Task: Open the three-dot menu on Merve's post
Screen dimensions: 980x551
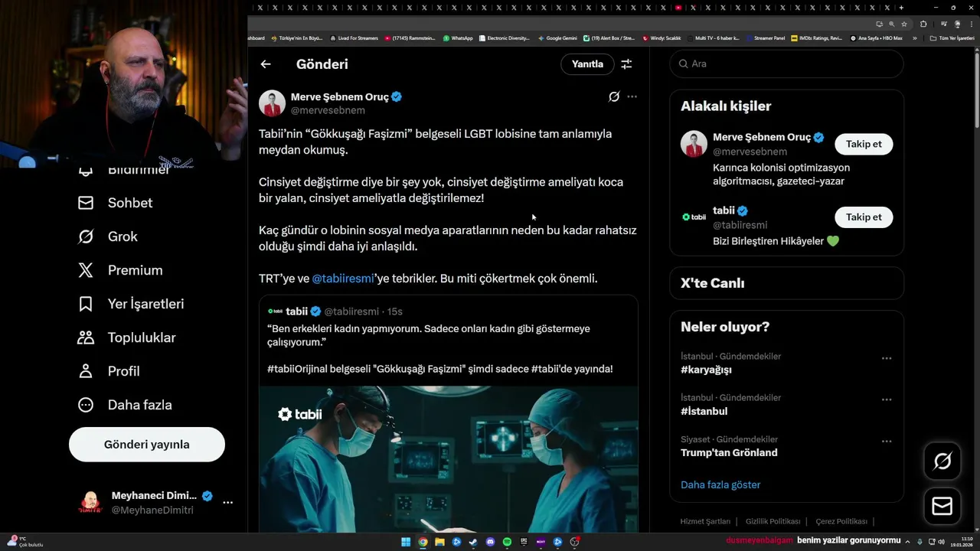Action: pos(632,96)
